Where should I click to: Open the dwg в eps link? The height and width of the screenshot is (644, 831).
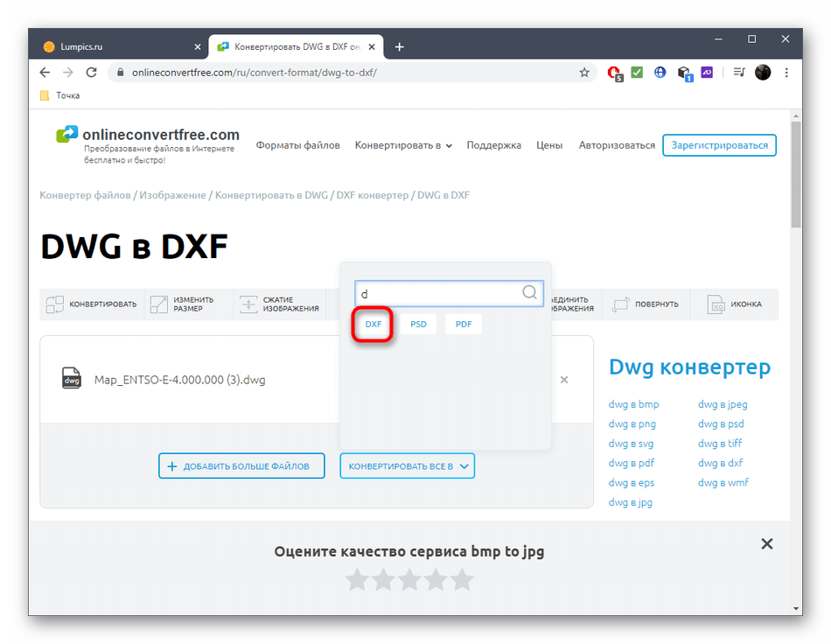(632, 482)
